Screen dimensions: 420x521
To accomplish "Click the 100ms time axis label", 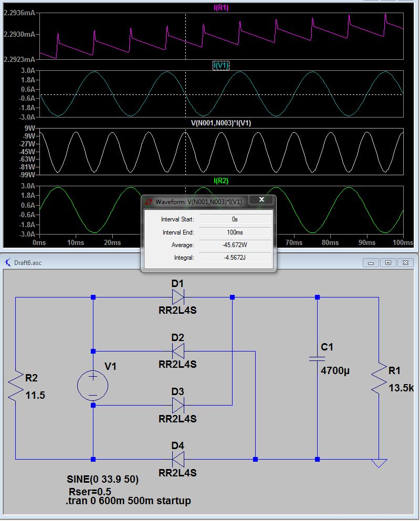I will tap(403, 242).
